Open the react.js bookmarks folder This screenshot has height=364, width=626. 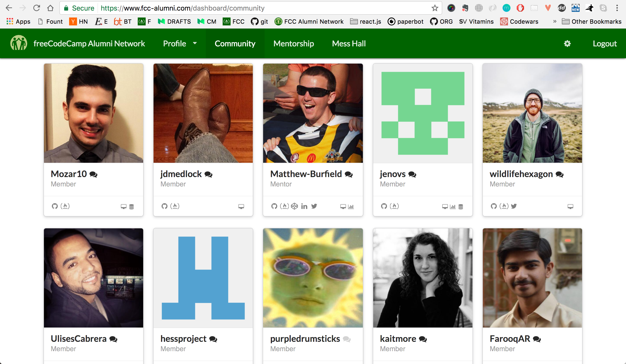click(x=365, y=22)
